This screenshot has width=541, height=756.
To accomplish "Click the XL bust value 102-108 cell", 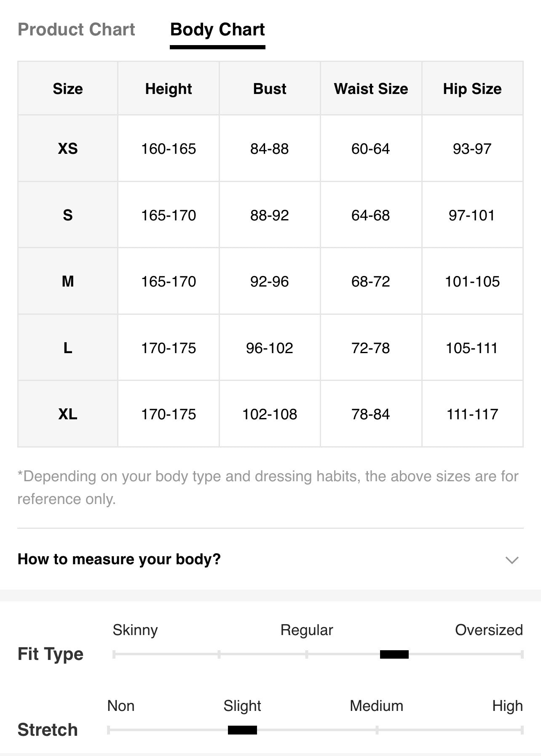I will (270, 414).
